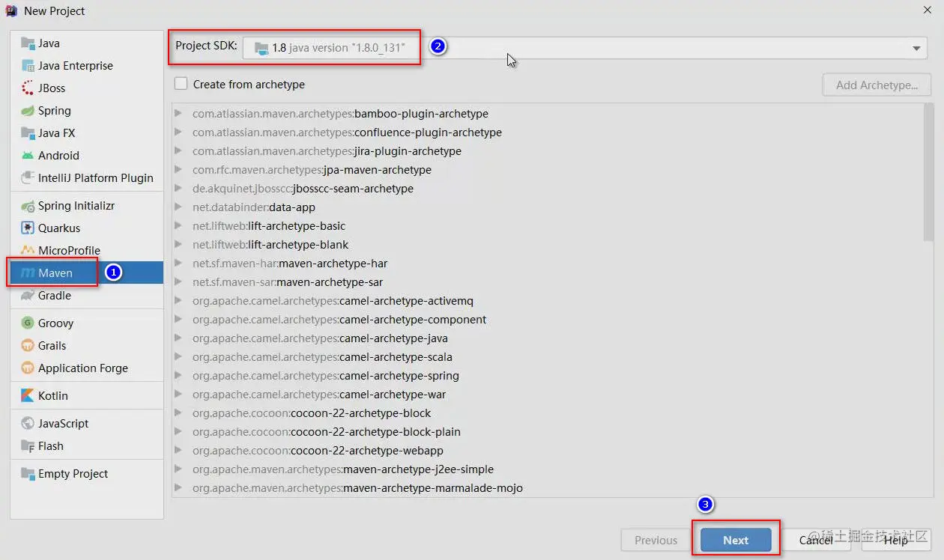The image size is (944, 560).
Task: Select cocoon-22-archetype-webapp row
Action: 548,451
